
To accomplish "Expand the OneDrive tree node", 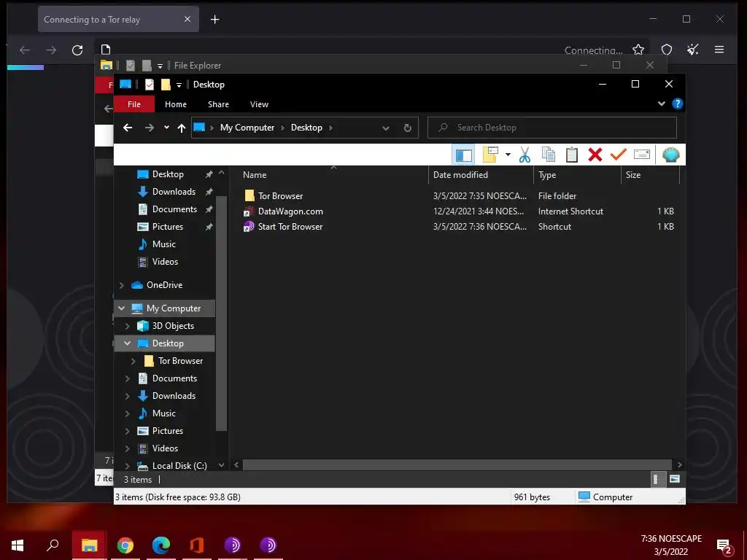I will click(x=122, y=285).
